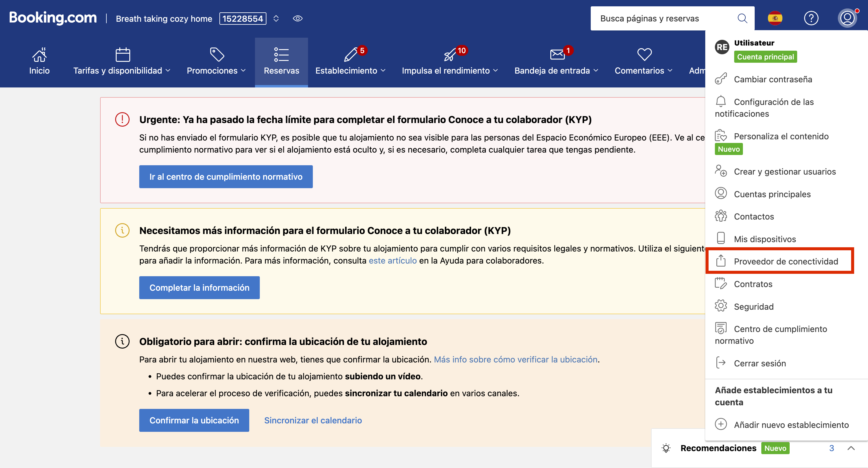Click the Sincronizar el calendario link
The width and height of the screenshot is (868, 468).
point(313,420)
